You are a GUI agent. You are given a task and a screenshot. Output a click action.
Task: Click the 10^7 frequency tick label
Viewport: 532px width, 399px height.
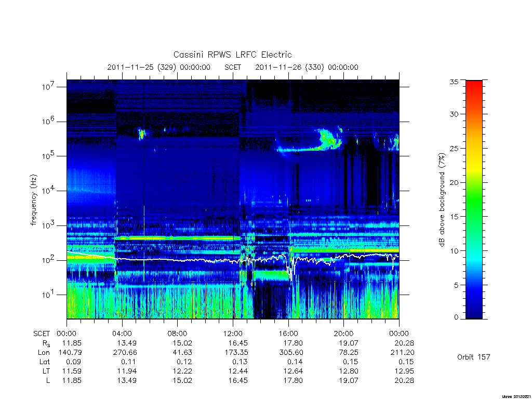pyautogui.click(x=48, y=87)
